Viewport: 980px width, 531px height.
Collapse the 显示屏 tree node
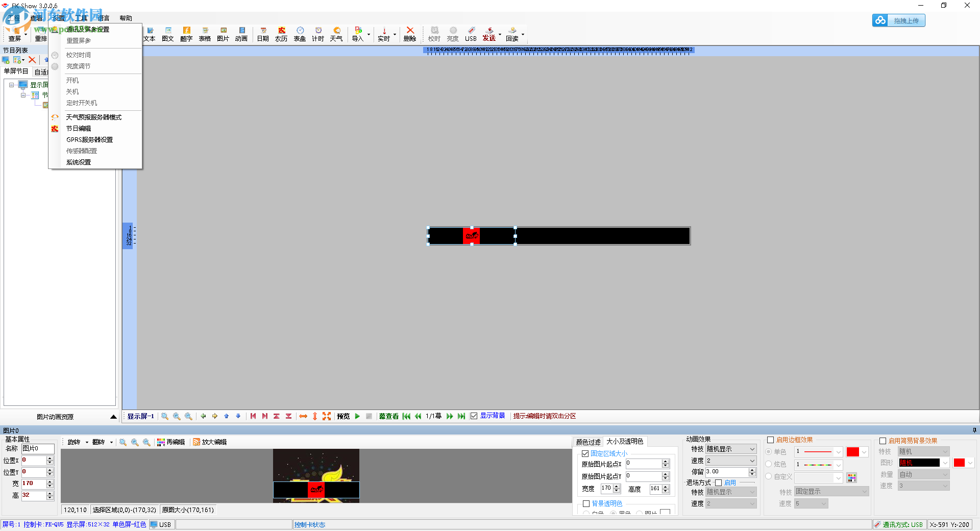[12, 85]
